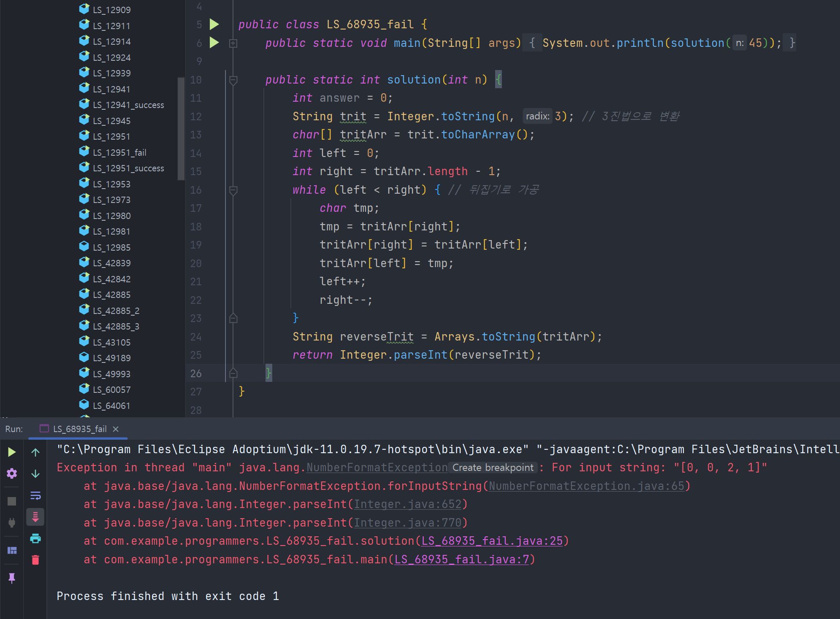Click the restore layout icon in Run panel
The width and height of the screenshot is (840, 619).
tap(12, 550)
